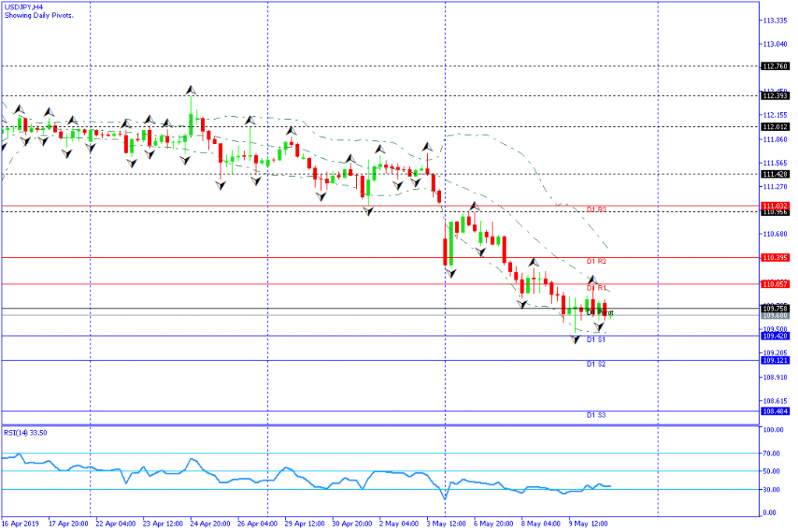Click the down fractal arrow under the 110.395 gap-down candle
798x532 pixels.
[450, 273]
